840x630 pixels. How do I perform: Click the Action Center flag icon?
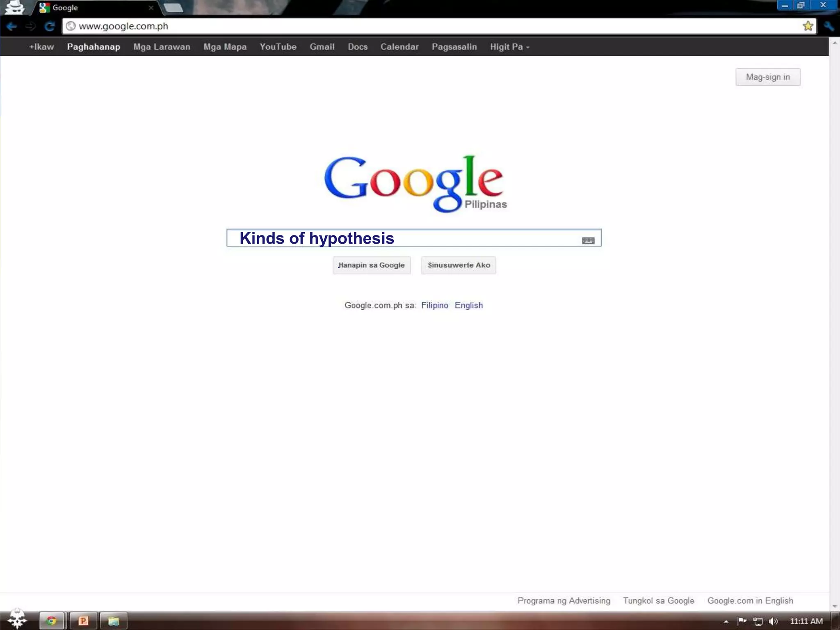coord(742,621)
